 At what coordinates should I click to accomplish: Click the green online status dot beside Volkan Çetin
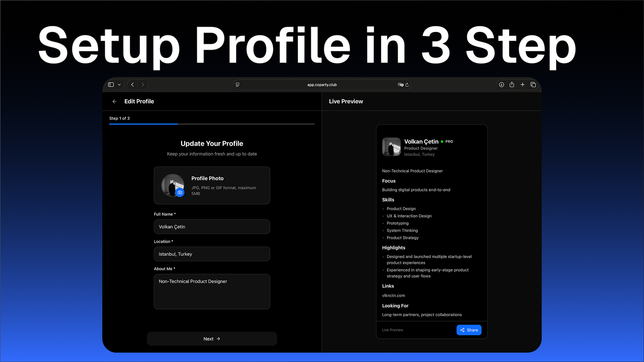[x=442, y=141]
